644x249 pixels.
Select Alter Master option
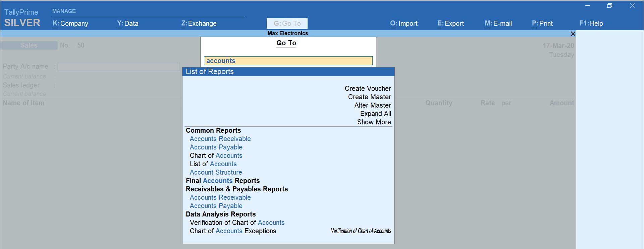(373, 105)
